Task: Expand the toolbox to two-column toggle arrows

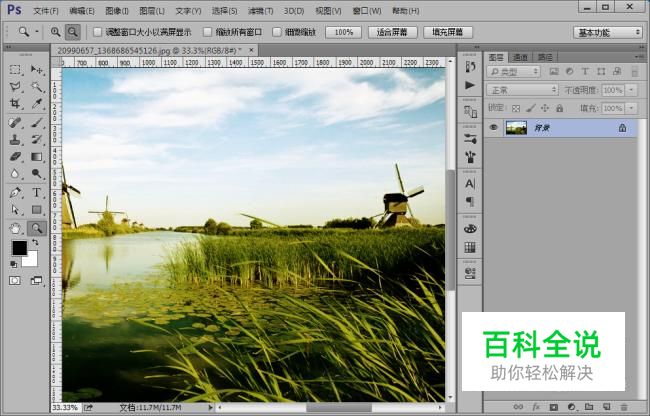Action: click(x=8, y=48)
